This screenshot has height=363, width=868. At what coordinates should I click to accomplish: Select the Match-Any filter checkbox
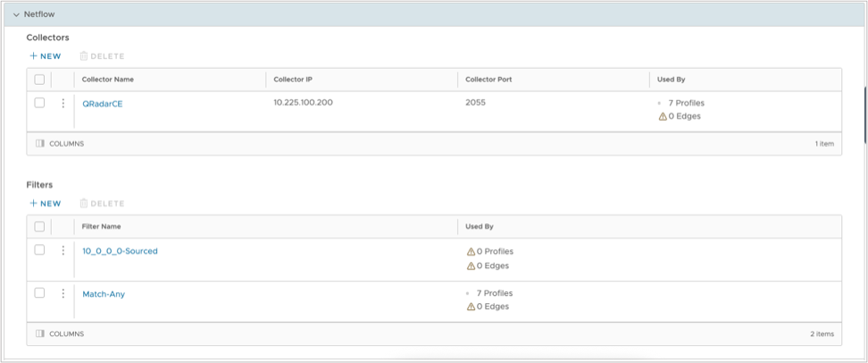[x=39, y=292]
